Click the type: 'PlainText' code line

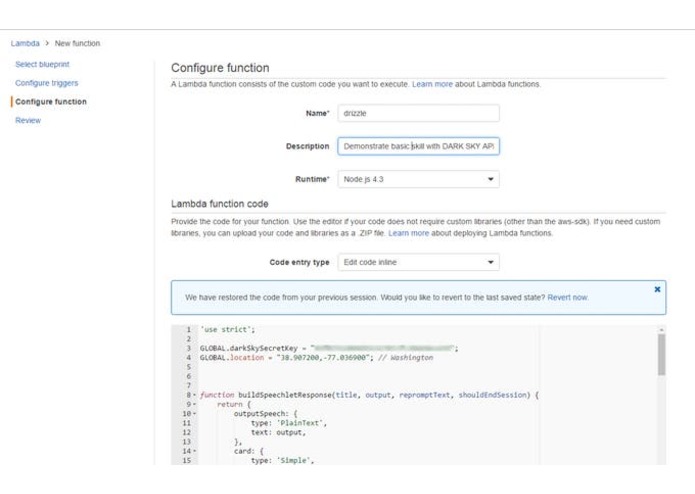(x=289, y=423)
